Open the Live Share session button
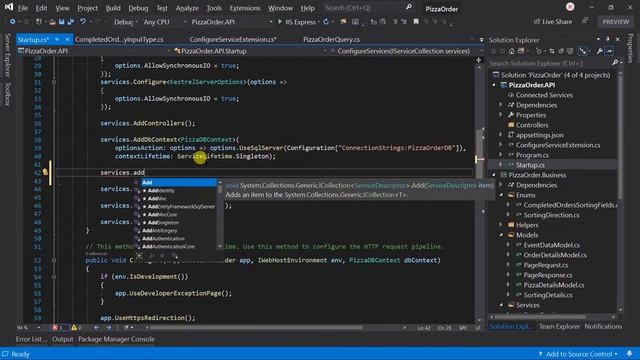 553,22
